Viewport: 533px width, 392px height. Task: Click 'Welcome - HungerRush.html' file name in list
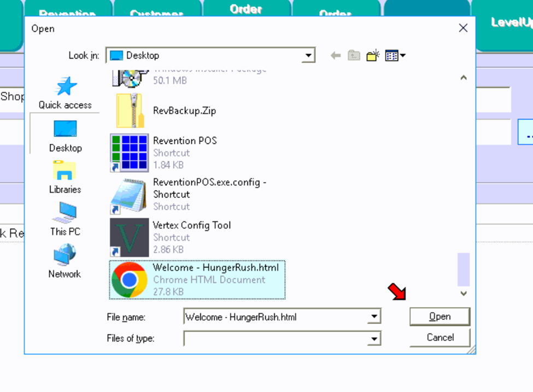(x=216, y=267)
